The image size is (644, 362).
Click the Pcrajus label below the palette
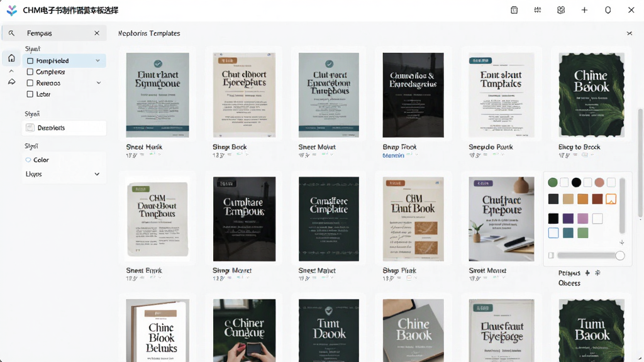[569, 273]
